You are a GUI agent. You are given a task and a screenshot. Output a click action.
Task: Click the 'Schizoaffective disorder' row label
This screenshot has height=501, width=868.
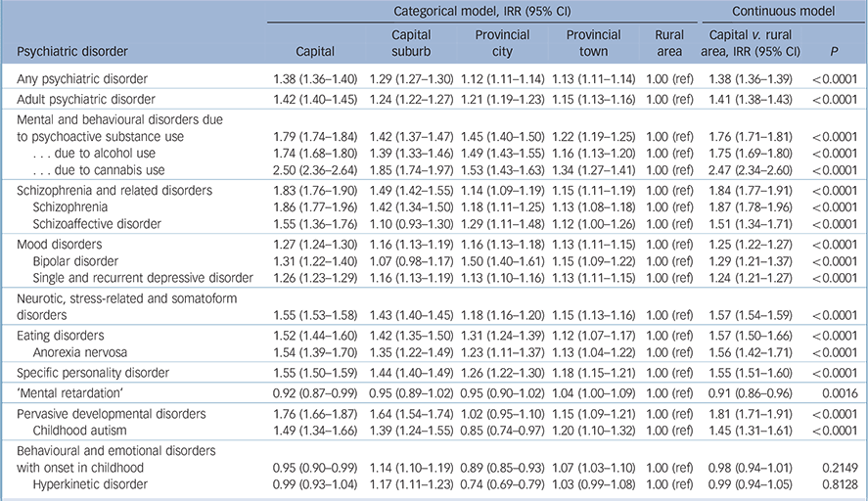coord(96,223)
